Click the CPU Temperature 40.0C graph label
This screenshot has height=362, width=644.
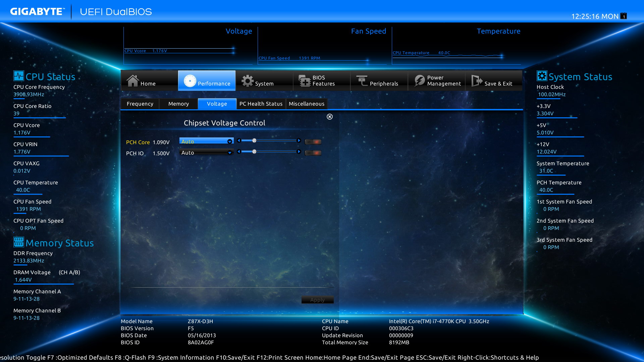[421, 53]
